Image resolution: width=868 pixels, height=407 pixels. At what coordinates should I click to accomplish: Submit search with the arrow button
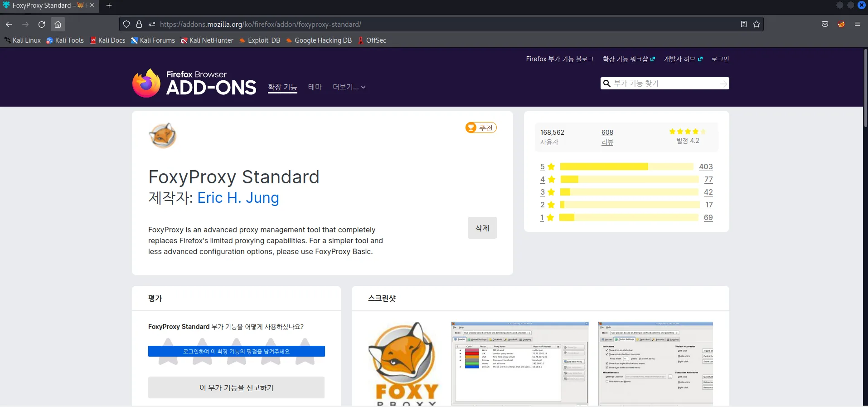click(x=724, y=83)
